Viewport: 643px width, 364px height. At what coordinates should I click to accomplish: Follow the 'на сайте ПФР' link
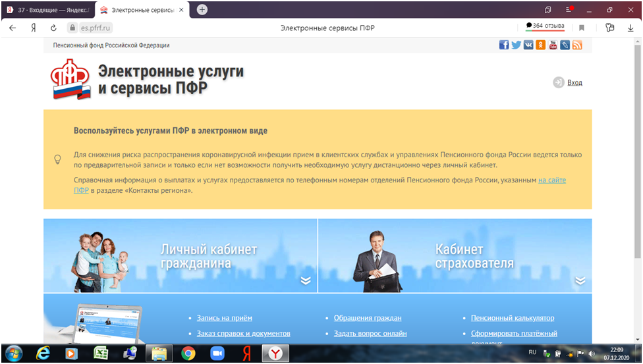point(552,180)
